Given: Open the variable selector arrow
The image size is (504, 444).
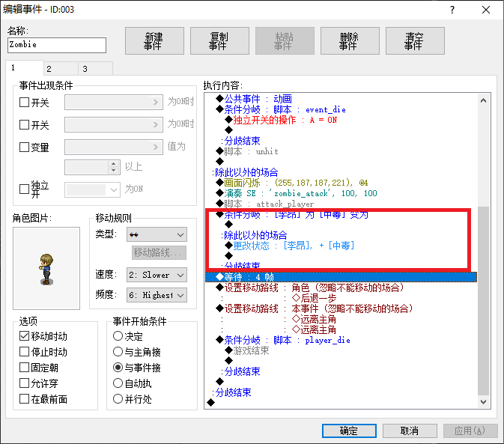Looking at the screenshot, I should pyautogui.click(x=156, y=148).
